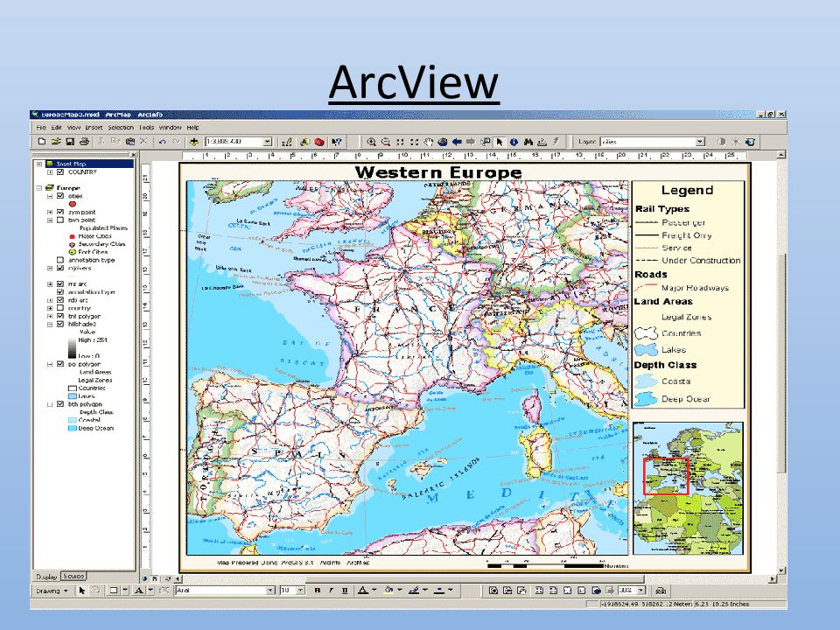
Task: Open the Tools menu
Action: point(146,128)
